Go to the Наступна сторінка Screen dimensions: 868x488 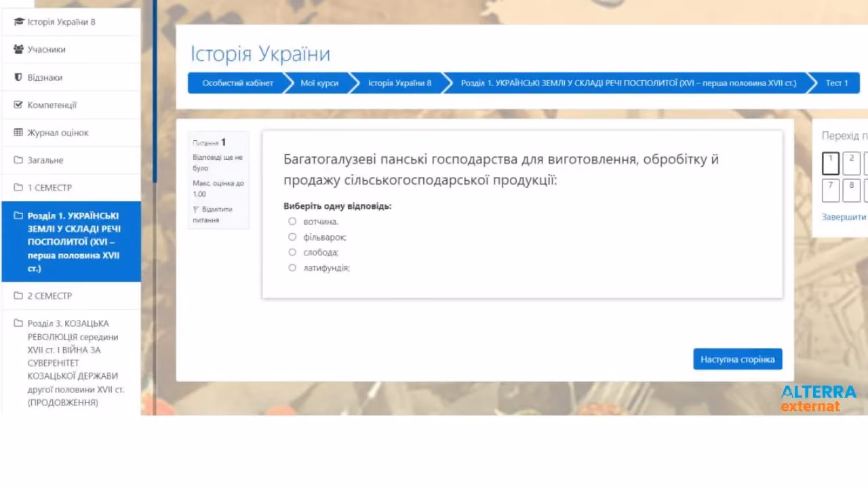738,359
